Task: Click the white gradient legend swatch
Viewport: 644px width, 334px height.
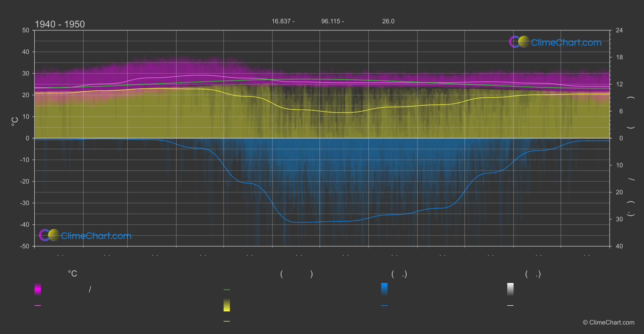Action: click(511, 289)
